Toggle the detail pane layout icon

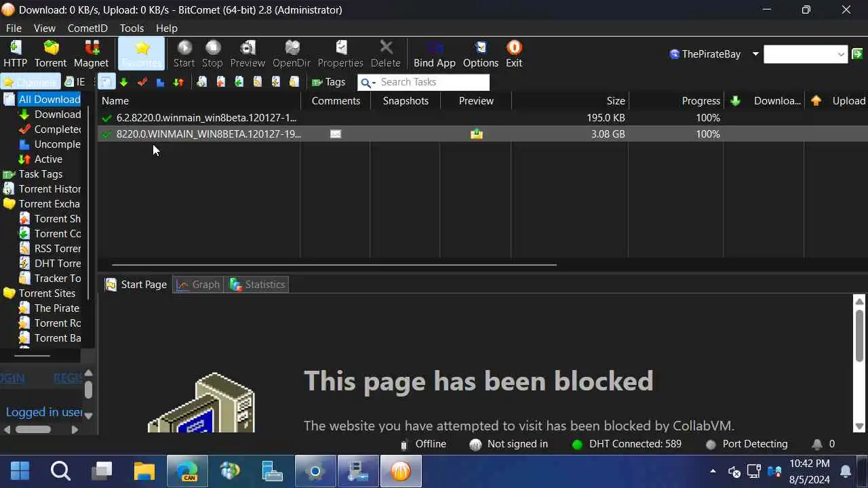pyautogui.click(x=106, y=82)
